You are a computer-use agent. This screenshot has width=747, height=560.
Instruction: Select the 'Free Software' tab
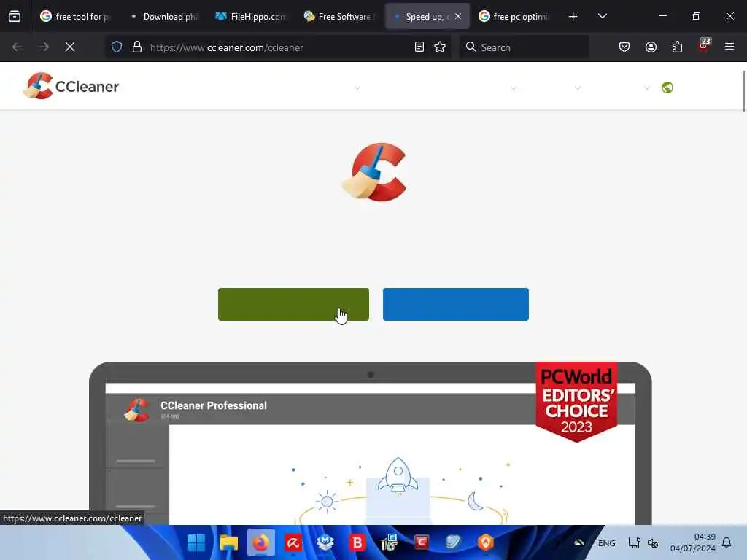(339, 16)
